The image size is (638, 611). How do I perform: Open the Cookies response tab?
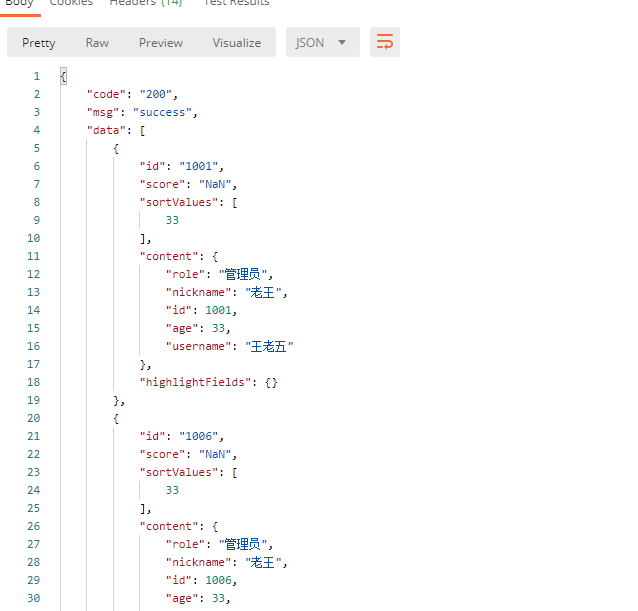click(x=71, y=3)
